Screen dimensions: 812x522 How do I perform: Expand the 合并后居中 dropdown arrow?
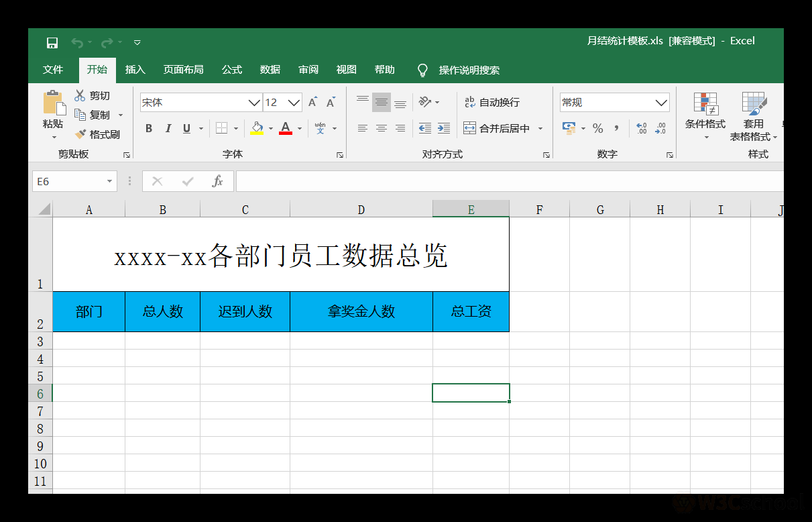click(540, 128)
